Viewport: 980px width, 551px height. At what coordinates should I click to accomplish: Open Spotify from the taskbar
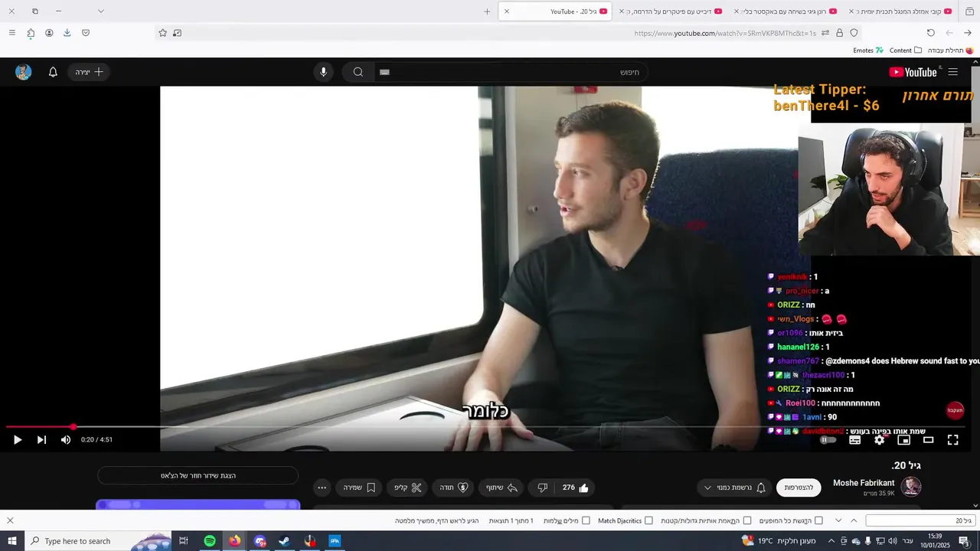(210, 541)
